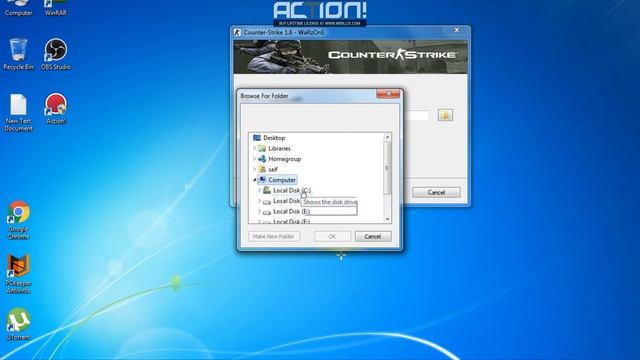Select Local Disk (E:) label
Viewport: 640px width, 360px height.
(x=291, y=211)
